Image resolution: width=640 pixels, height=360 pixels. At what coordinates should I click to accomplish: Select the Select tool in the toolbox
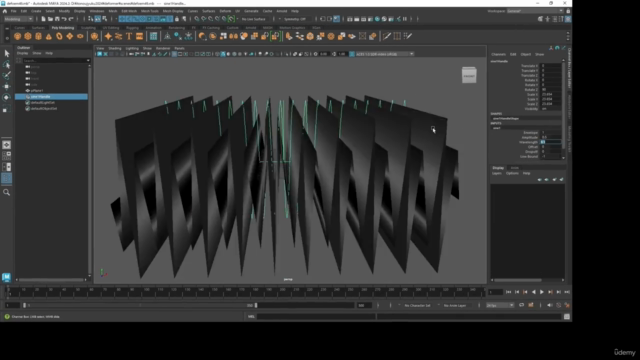(7, 53)
